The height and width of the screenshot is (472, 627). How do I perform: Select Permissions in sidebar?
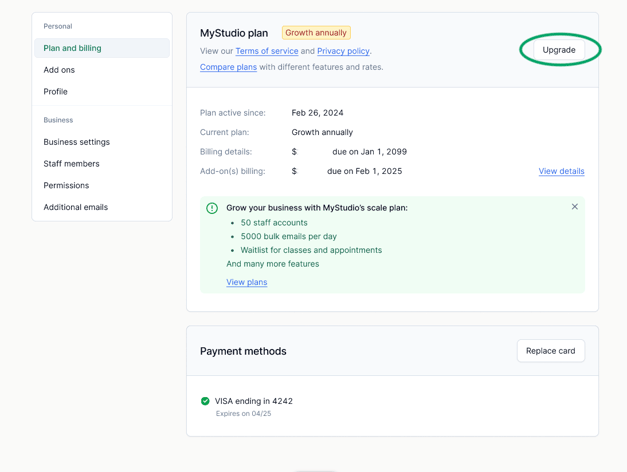[x=66, y=186]
